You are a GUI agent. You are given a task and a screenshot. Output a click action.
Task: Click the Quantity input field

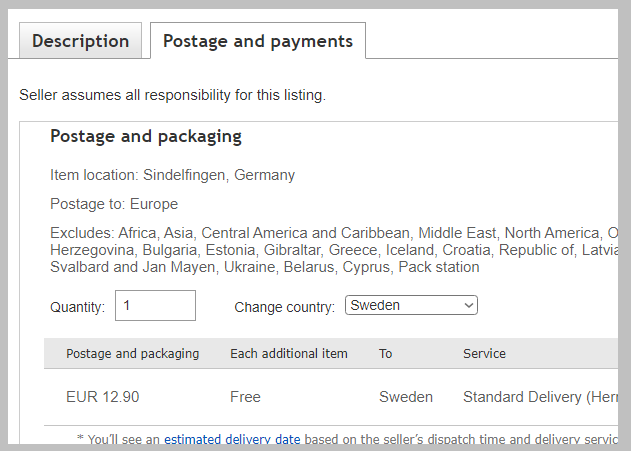(x=155, y=306)
